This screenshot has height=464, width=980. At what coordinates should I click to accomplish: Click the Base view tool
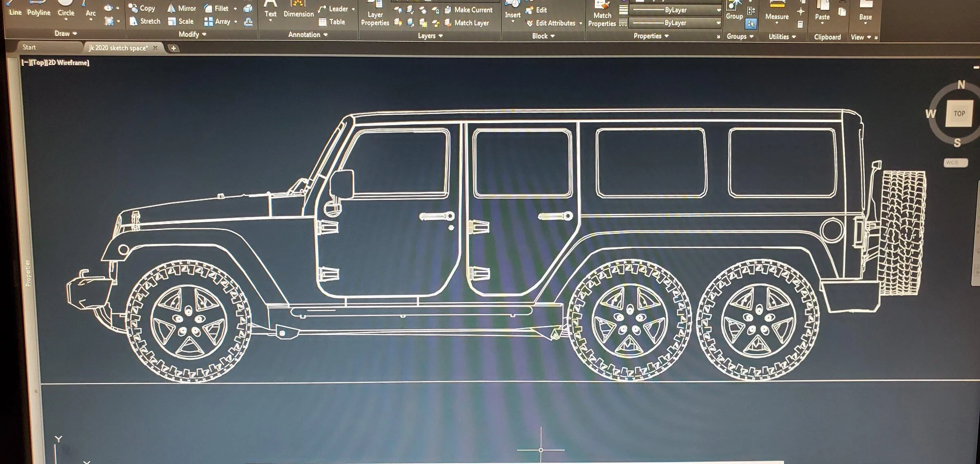click(x=865, y=12)
